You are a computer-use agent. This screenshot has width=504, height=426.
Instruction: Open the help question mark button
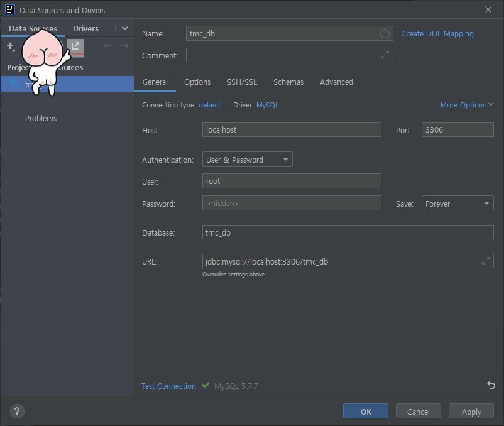coord(17,411)
